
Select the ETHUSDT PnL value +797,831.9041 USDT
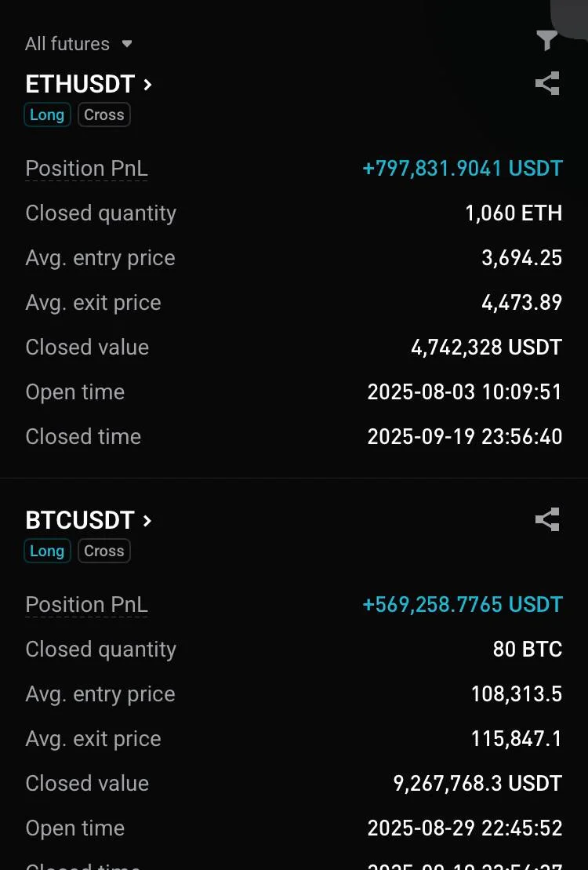[463, 169]
